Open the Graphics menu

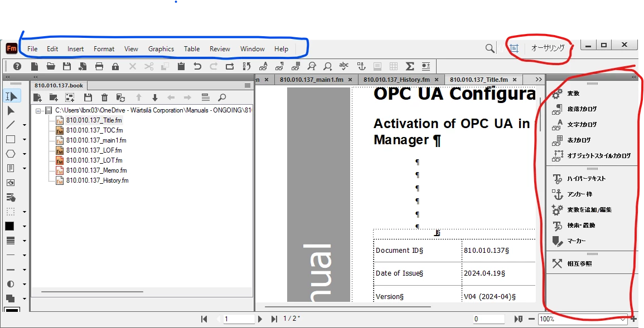point(161,49)
